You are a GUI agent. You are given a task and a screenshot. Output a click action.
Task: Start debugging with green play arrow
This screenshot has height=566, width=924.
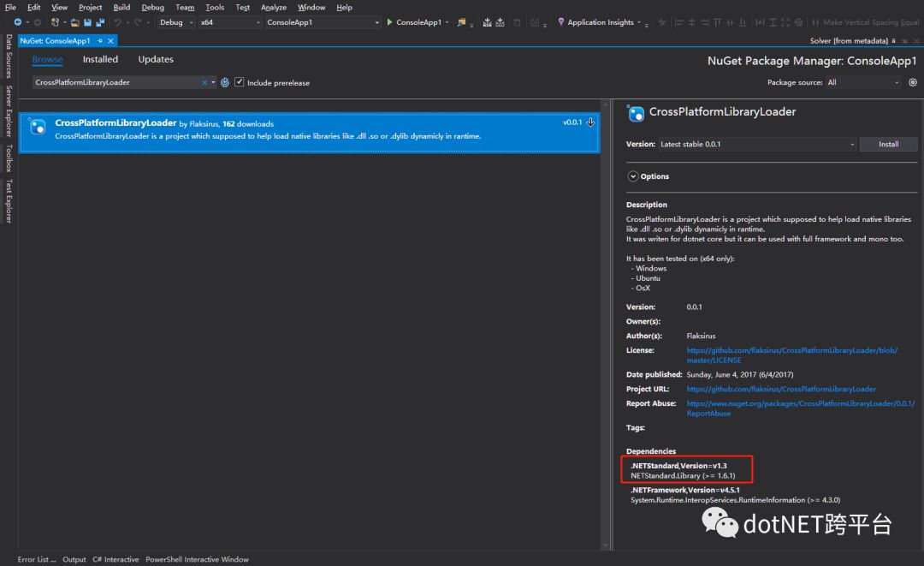pyautogui.click(x=389, y=22)
